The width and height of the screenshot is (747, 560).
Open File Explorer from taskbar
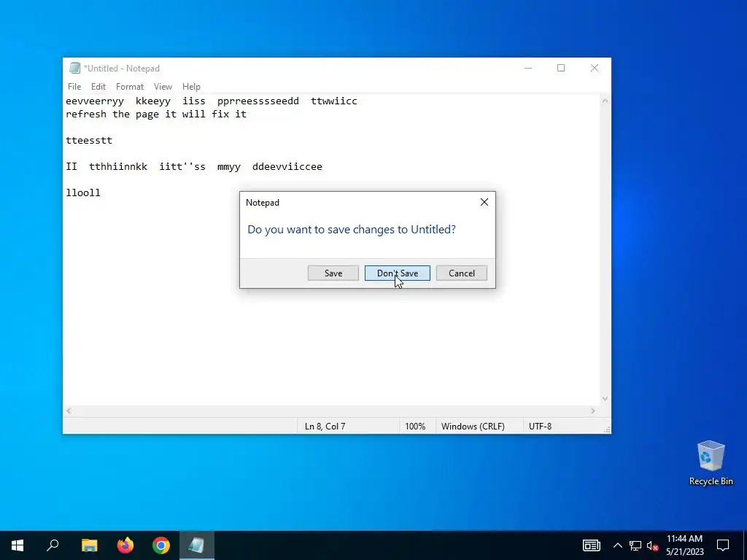pyautogui.click(x=89, y=545)
